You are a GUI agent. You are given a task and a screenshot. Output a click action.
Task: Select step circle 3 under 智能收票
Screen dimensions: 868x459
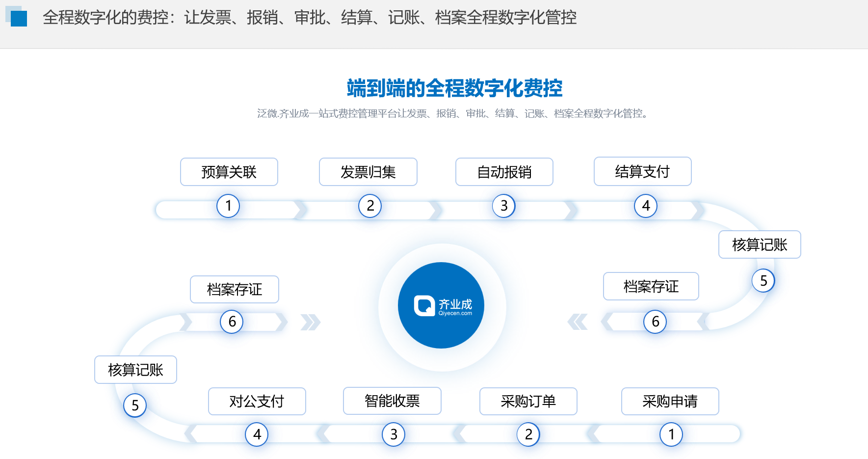coord(394,434)
